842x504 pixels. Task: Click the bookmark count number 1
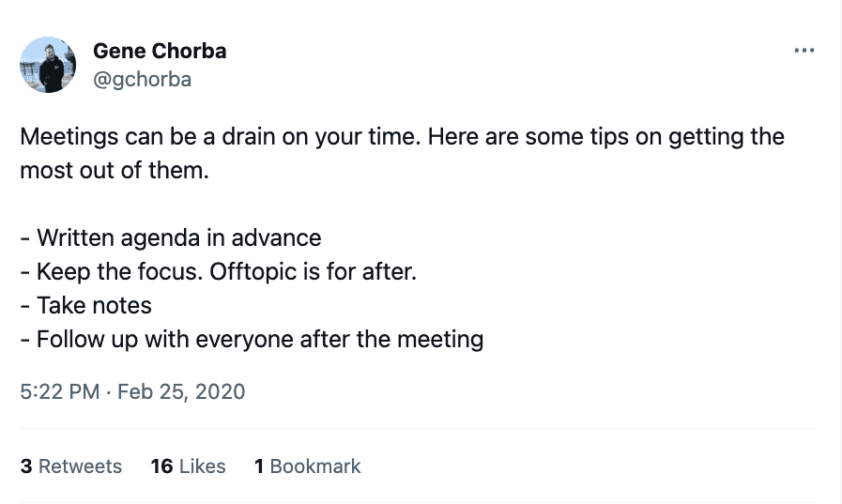(259, 466)
